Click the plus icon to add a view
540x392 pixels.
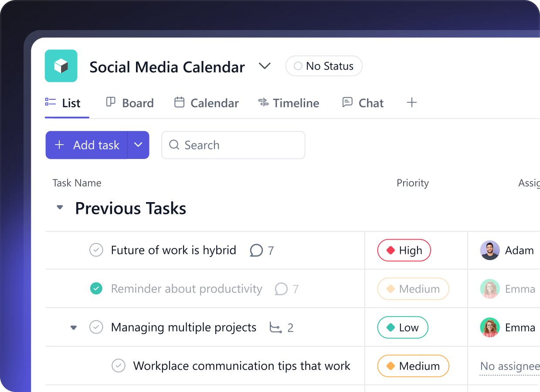point(411,102)
